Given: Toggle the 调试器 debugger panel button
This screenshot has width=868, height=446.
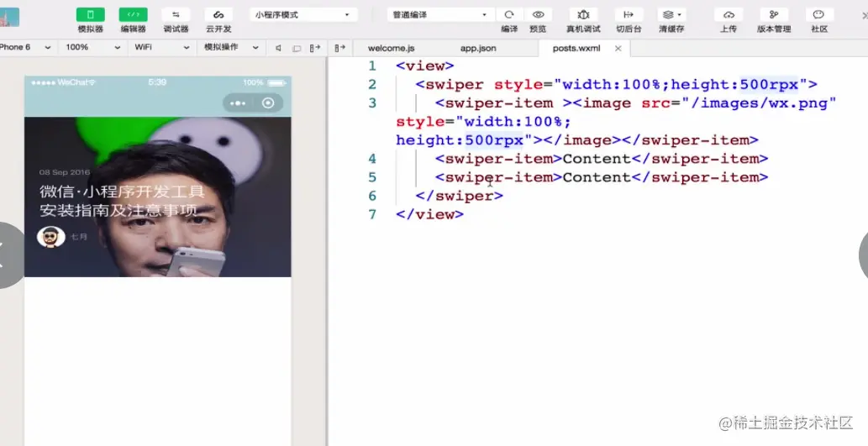Looking at the screenshot, I should tap(176, 15).
